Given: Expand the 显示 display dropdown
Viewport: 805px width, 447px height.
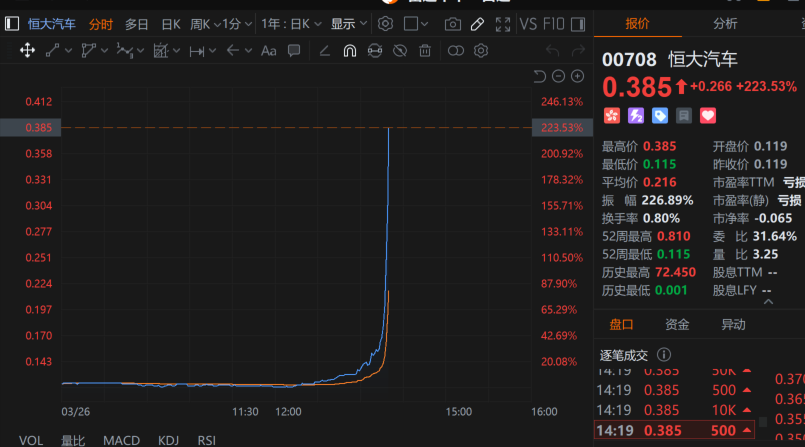Looking at the screenshot, I should pos(348,24).
